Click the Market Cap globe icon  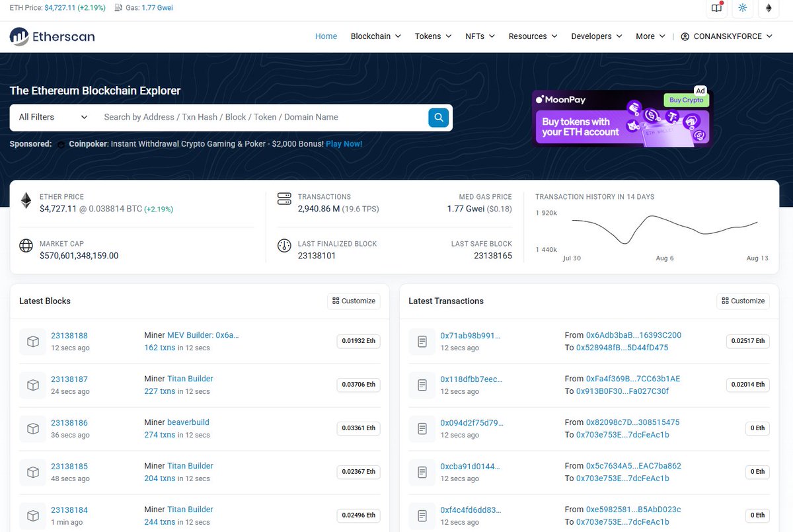(26, 247)
